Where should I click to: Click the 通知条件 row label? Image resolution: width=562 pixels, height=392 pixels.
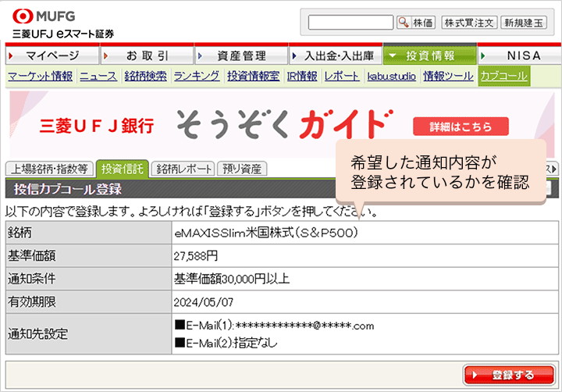click(x=32, y=279)
